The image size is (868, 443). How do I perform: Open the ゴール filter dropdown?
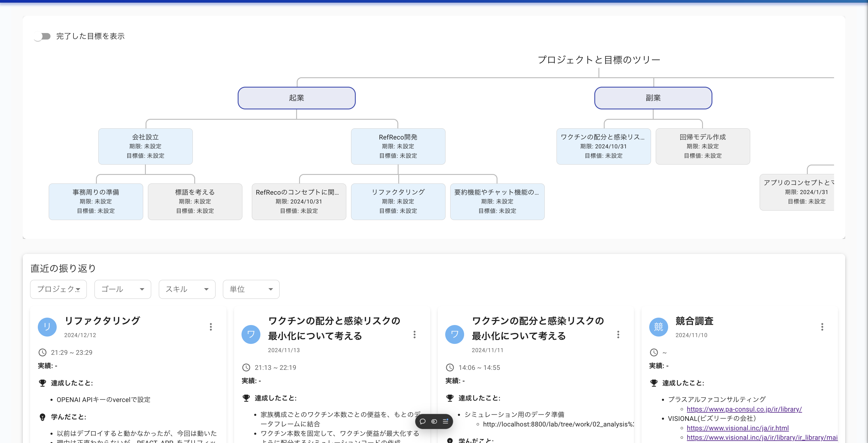tap(123, 289)
